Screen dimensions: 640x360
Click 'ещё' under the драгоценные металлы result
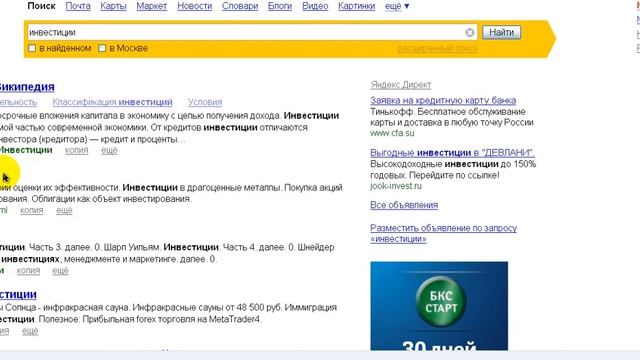coord(64,210)
